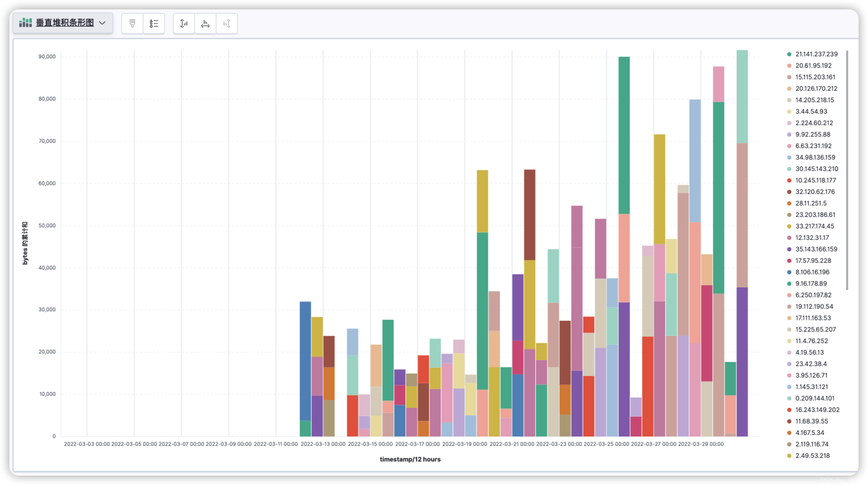The width and height of the screenshot is (868, 485).
Task: Click the blue bar segment near 2022-03-13
Action: (x=305, y=361)
